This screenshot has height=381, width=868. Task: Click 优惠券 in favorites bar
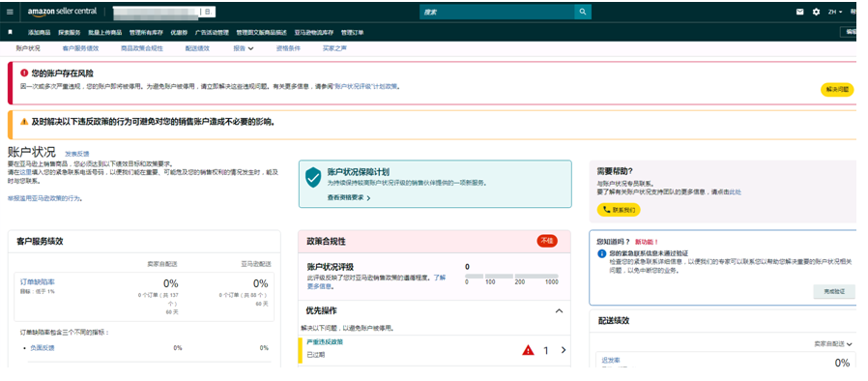(179, 33)
